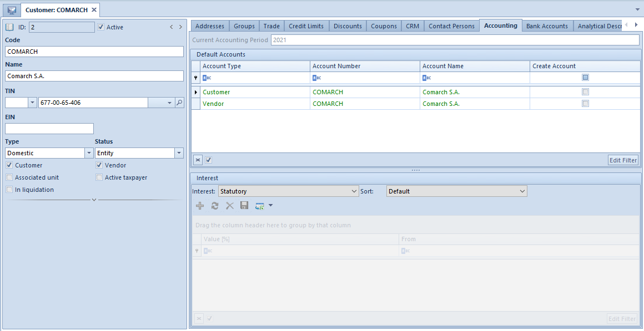Open the Contact Persons tab
This screenshot has height=331, width=644.
tap(452, 26)
